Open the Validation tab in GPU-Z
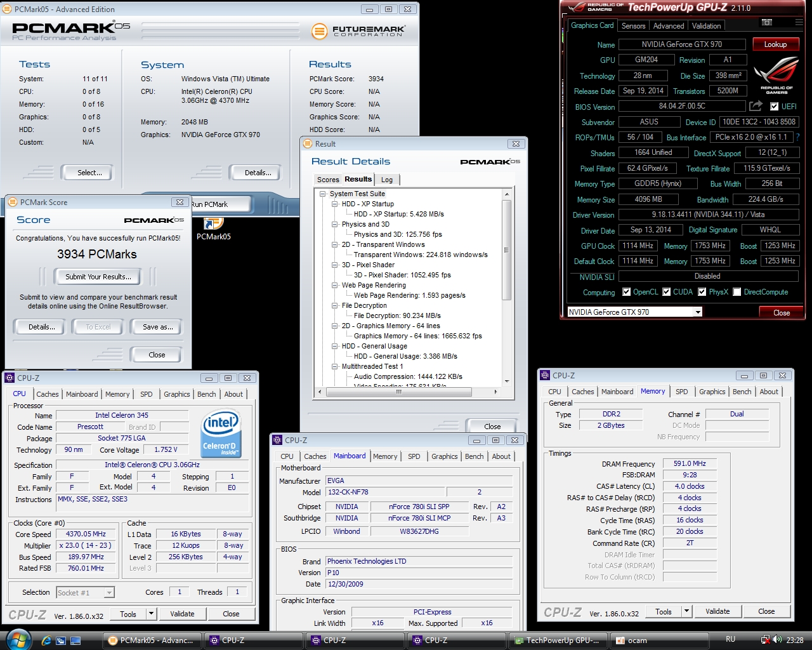The width and height of the screenshot is (812, 650). [706, 26]
